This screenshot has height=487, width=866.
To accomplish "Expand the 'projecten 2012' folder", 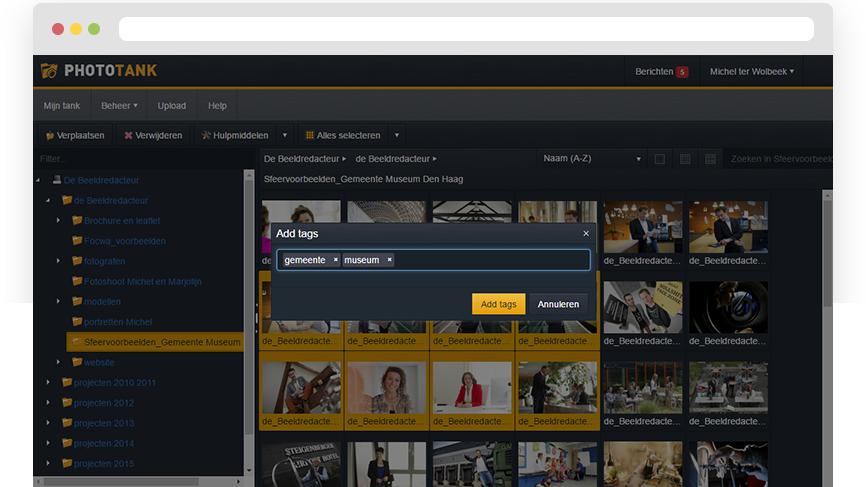I will pos(48,403).
